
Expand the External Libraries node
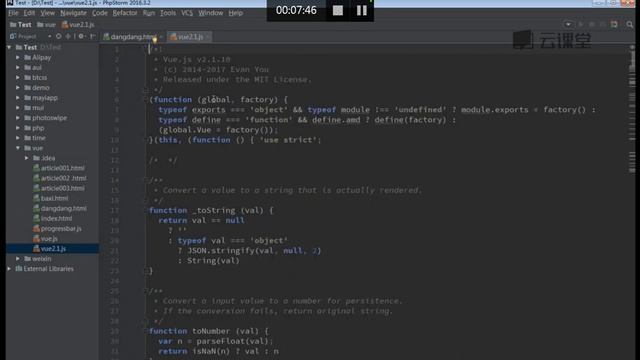click(x=9, y=269)
